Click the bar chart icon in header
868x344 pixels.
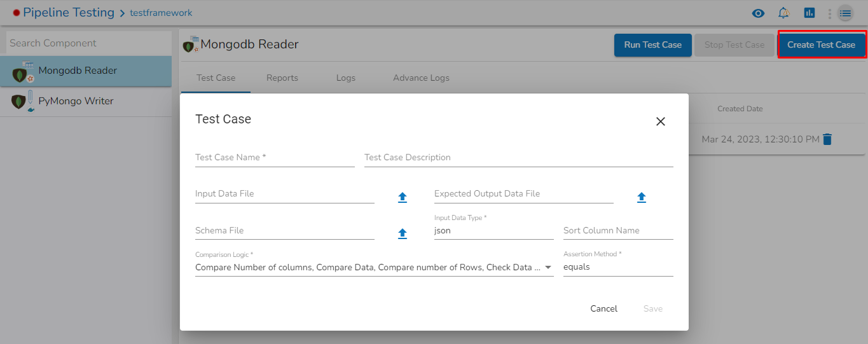(809, 13)
